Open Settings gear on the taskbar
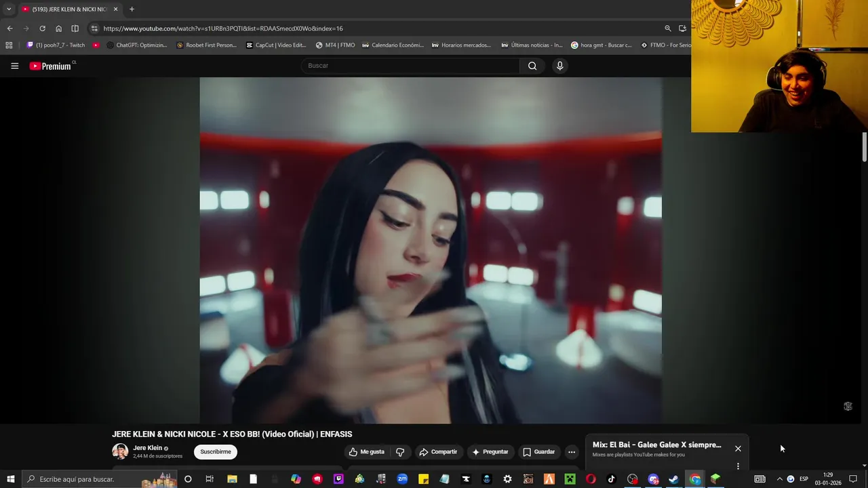 507,479
